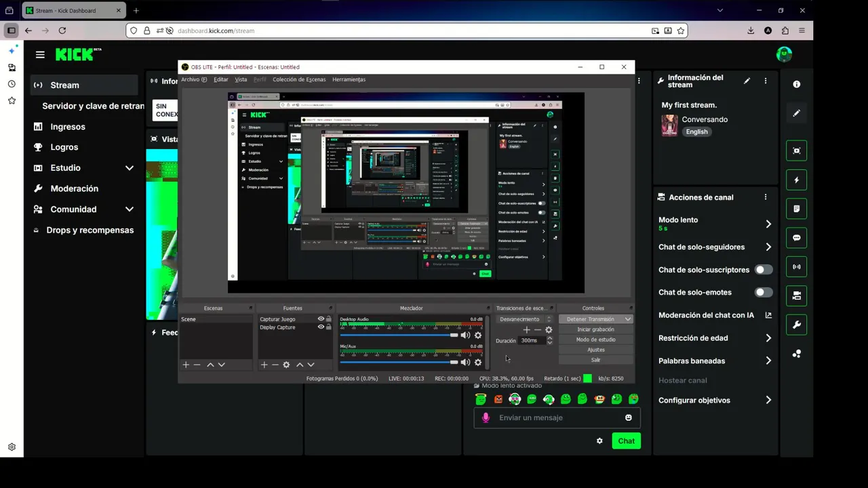
Task: Click the info icon in Kick's right sidebar
Action: (x=797, y=84)
